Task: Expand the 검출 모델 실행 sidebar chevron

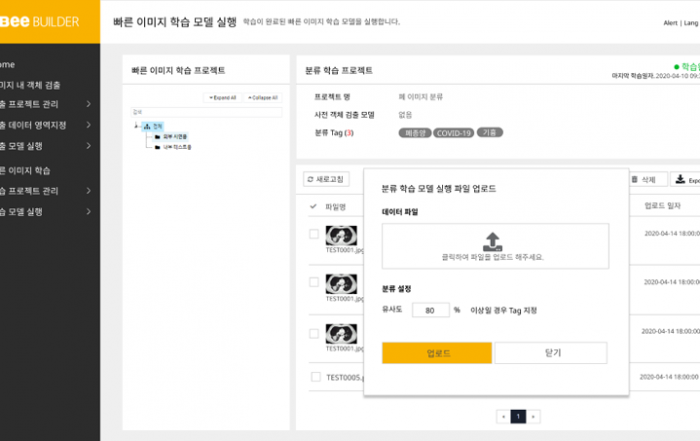Action: click(88, 146)
